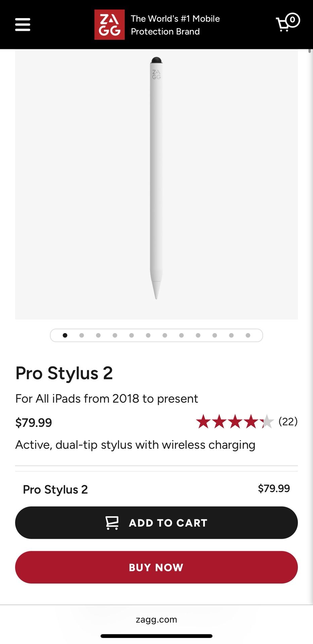
Task: Tap the cart item count badge
Action: [293, 20]
